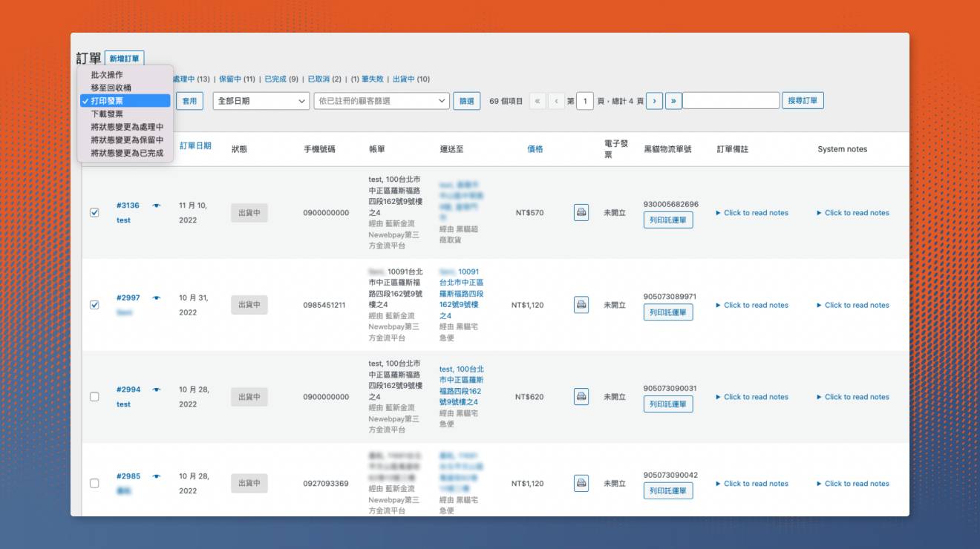Screen dimensions: 980x549
Task: Click price NT$620 cell
Action: pos(529,397)
